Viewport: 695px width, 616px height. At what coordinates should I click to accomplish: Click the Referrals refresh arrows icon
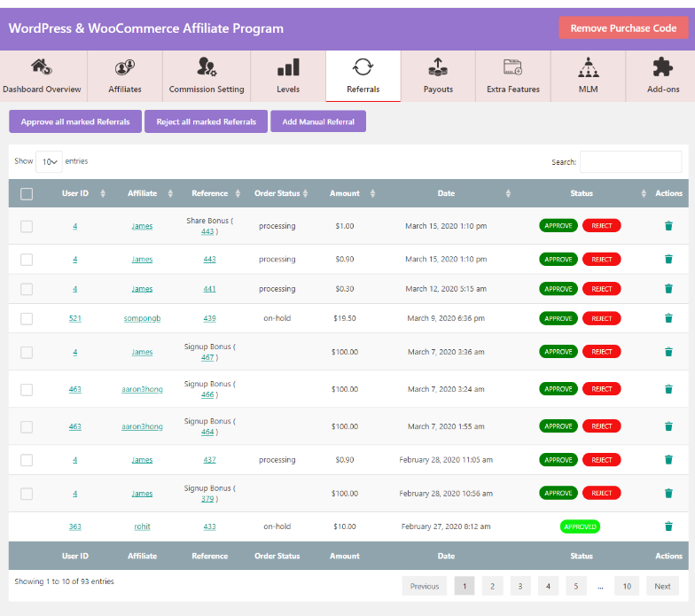pyautogui.click(x=363, y=67)
